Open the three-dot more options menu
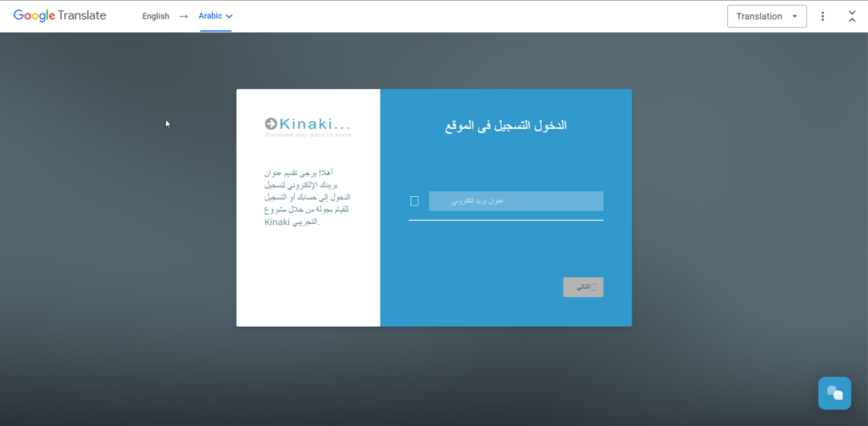The image size is (868, 426). pos(822,16)
